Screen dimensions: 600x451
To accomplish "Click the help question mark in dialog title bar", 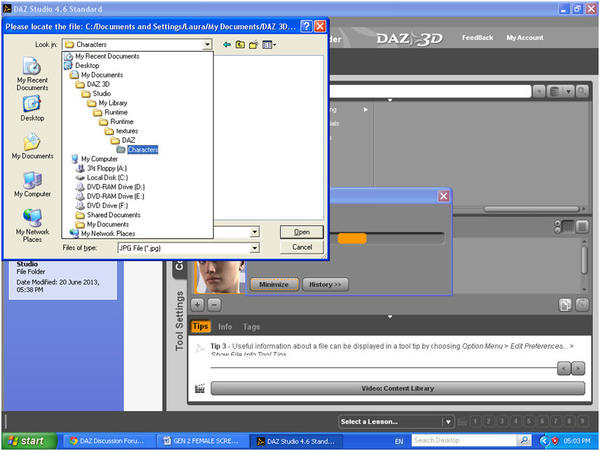I will click(306, 26).
